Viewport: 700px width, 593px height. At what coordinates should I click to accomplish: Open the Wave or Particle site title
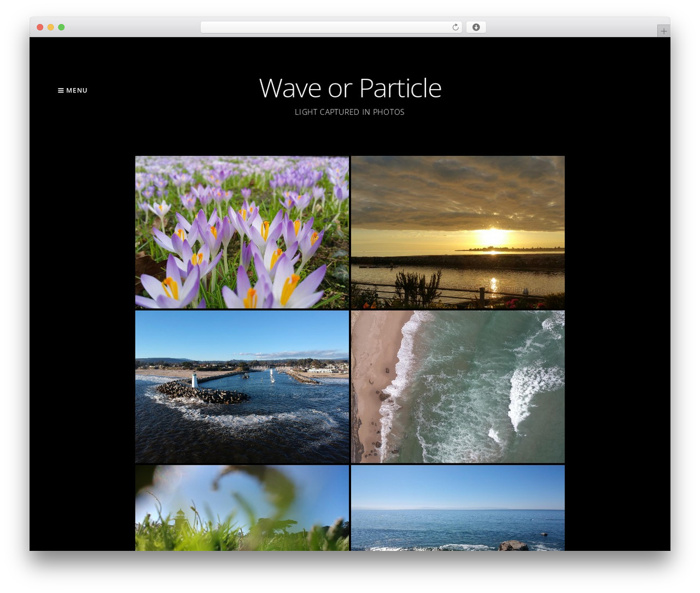[350, 88]
